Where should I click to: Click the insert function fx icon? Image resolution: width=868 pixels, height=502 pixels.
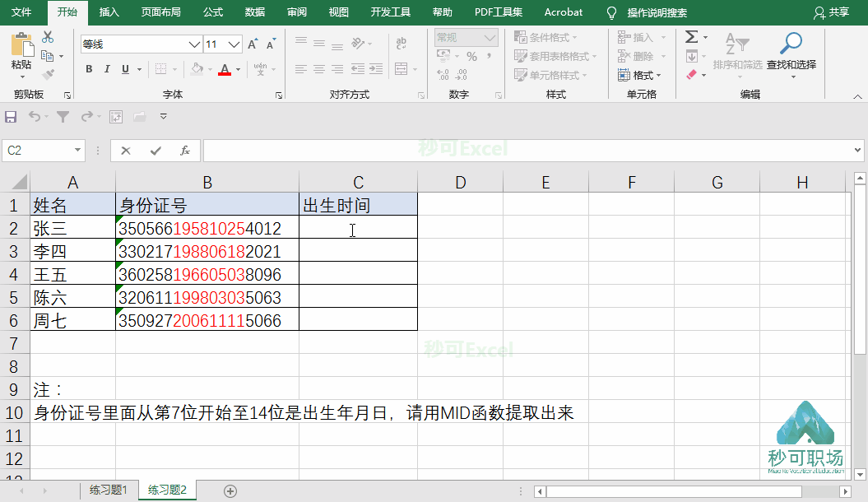[x=185, y=151]
